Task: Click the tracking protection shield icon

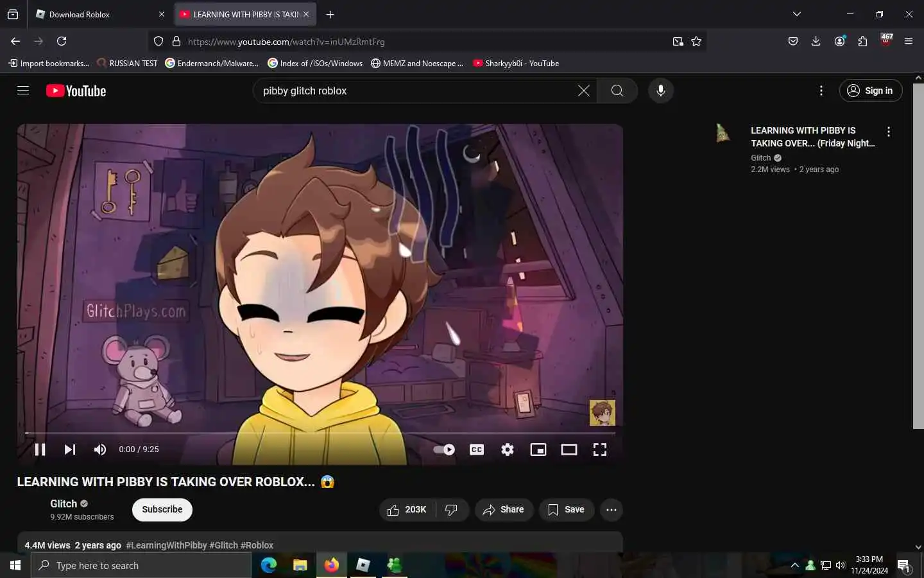Action: [158, 41]
